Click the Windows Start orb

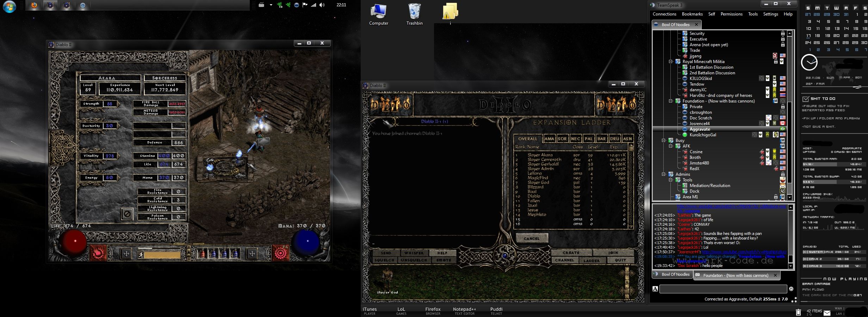pyautogui.click(x=10, y=6)
